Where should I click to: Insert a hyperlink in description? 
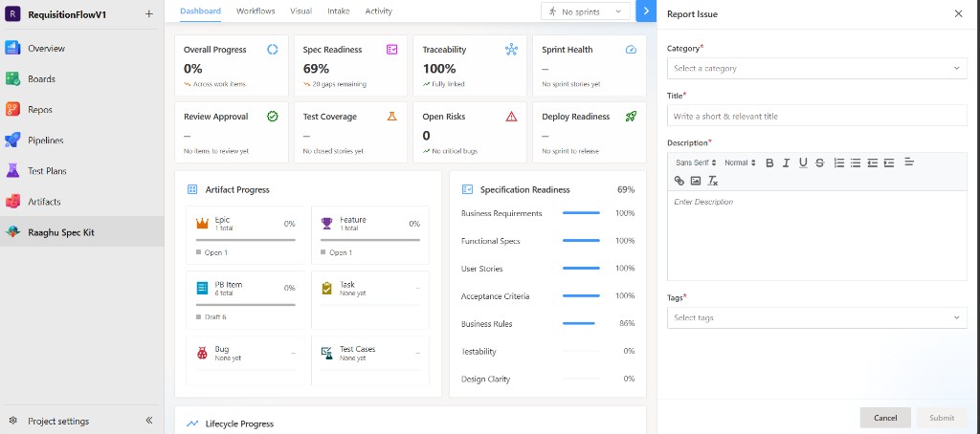point(679,181)
